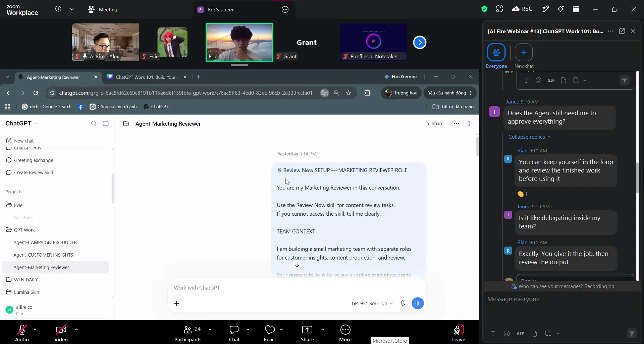Open the Zoom annotate pencil tool
Screen dimensions: 644x344
pos(545,9)
